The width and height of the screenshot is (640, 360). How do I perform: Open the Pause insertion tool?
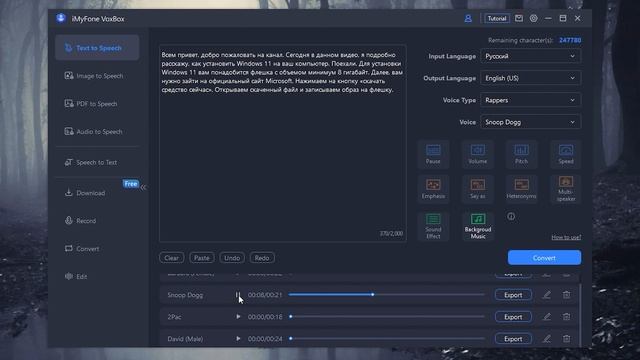433,154
